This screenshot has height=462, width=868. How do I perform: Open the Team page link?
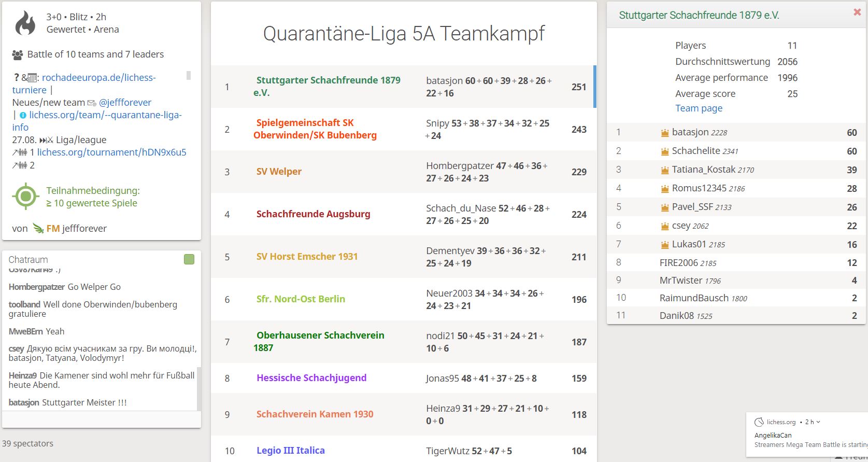[699, 108]
